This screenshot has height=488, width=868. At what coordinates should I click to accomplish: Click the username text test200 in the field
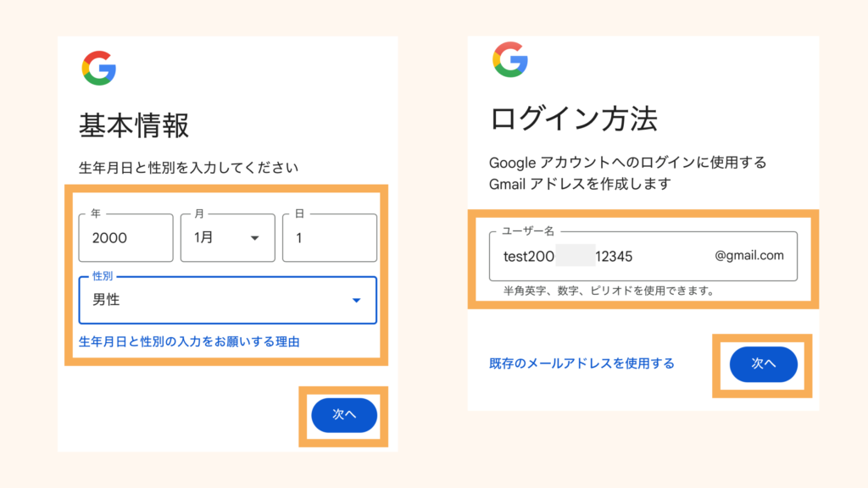pyautogui.click(x=530, y=257)
